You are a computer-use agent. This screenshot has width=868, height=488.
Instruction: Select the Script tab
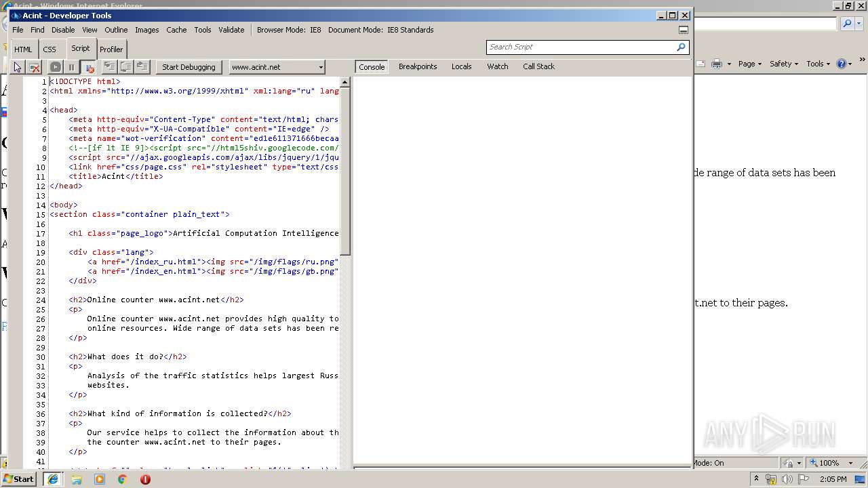point(81,48)
